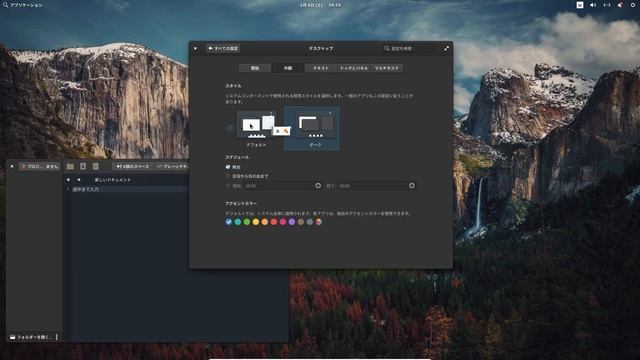Image resolution: width=640 pixels, height=360 pixels.
Task: Switch to the Appearance (外観) tab
Action: coord(288,68)
